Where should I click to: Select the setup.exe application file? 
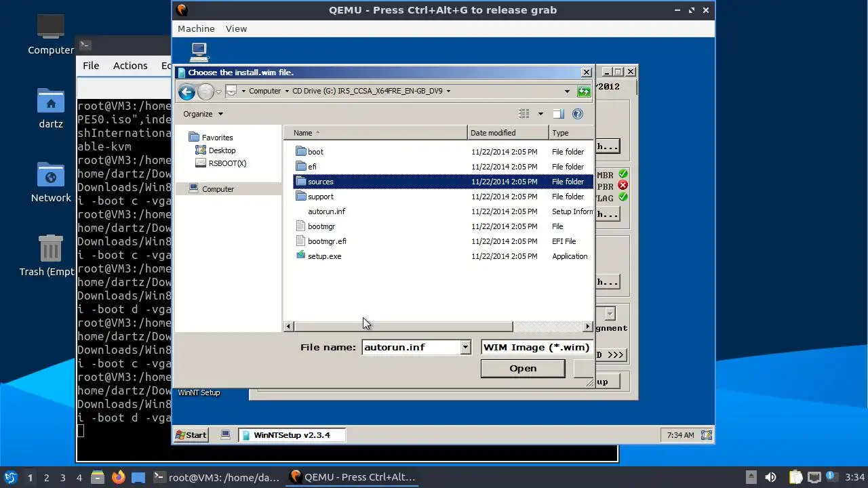[324, 256]
